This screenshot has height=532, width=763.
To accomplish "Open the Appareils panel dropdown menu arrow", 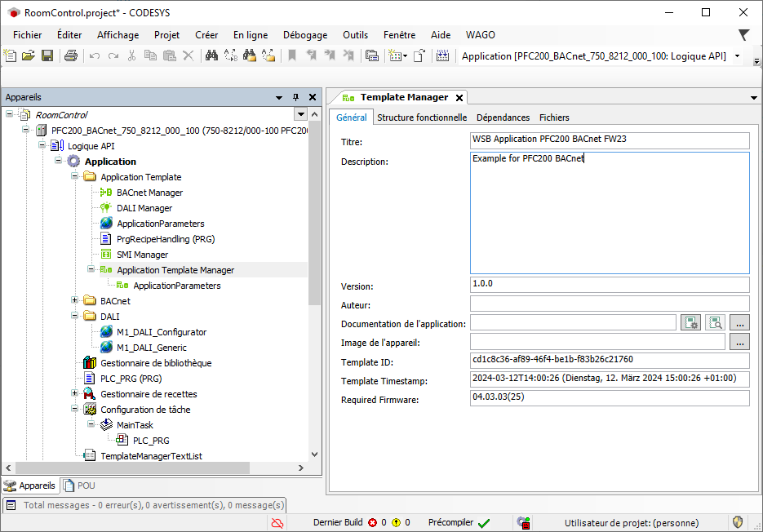I will pyautogui.click(x=279, y=97).
